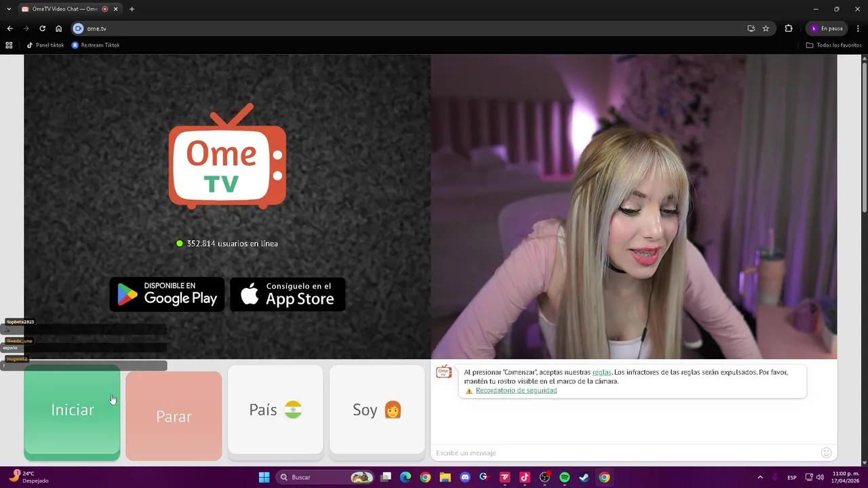Click the small OmeTV avatar beside chat message
The height and width of the screenshot is (488, 868).
[x=443, y=371]
